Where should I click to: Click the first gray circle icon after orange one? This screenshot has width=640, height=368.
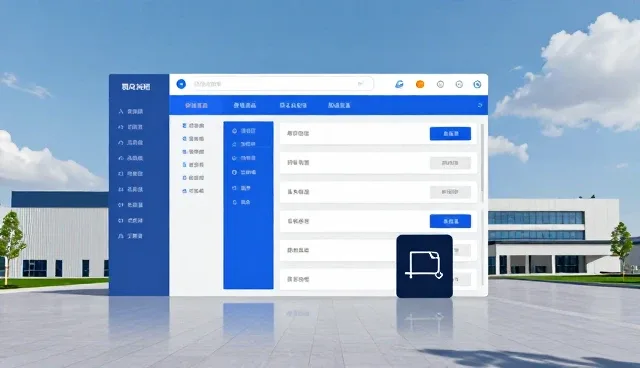pyautogui.click(x=440, y=84)
